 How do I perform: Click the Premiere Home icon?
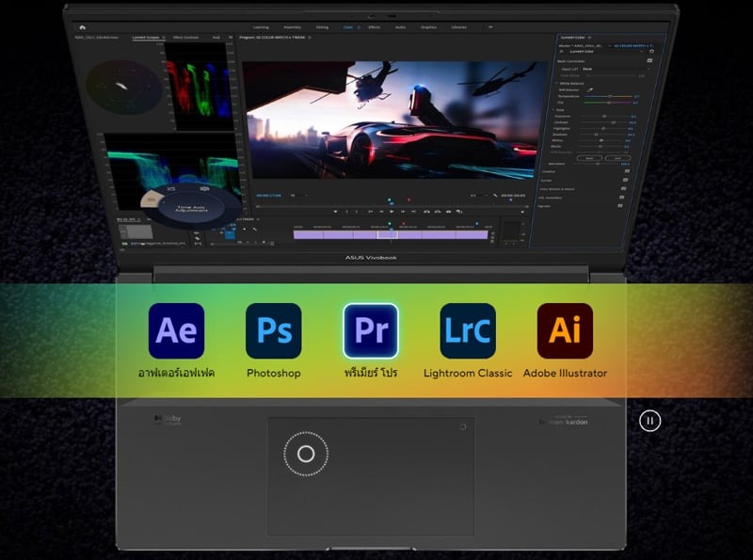[x=83, y=27]
